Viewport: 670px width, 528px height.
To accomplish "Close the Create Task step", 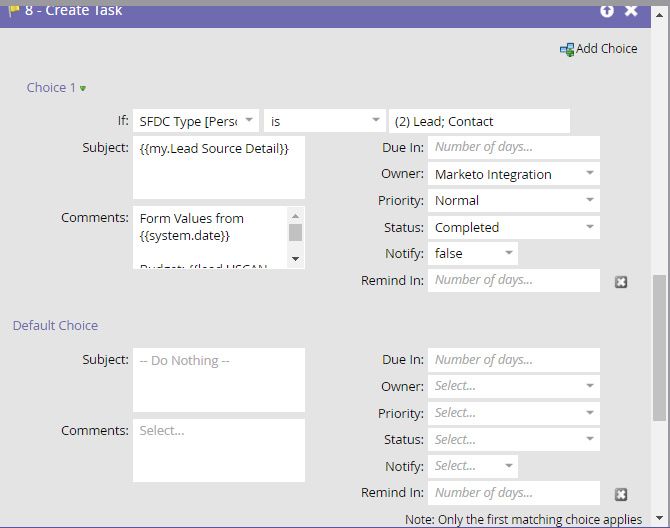I will pyautogui.click(x=631, y=10).
